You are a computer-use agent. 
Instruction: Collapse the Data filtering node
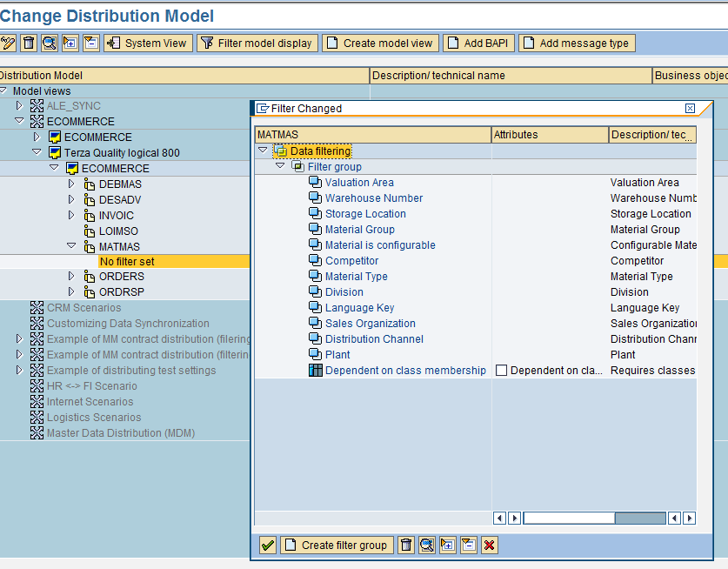pos(263,151)
